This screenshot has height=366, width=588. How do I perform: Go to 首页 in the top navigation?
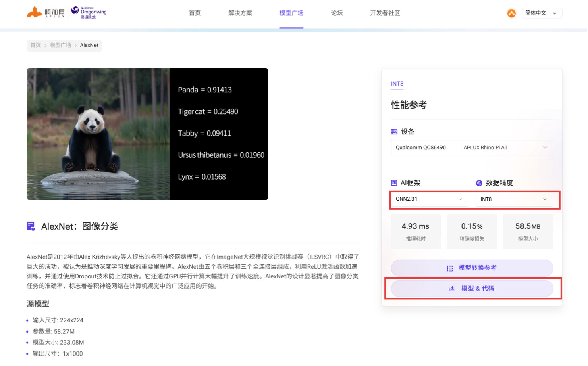(x=195, y=13)
